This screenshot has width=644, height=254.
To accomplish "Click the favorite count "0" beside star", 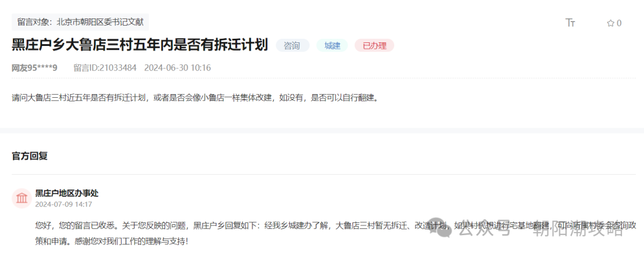I will (x=619, y=23).
